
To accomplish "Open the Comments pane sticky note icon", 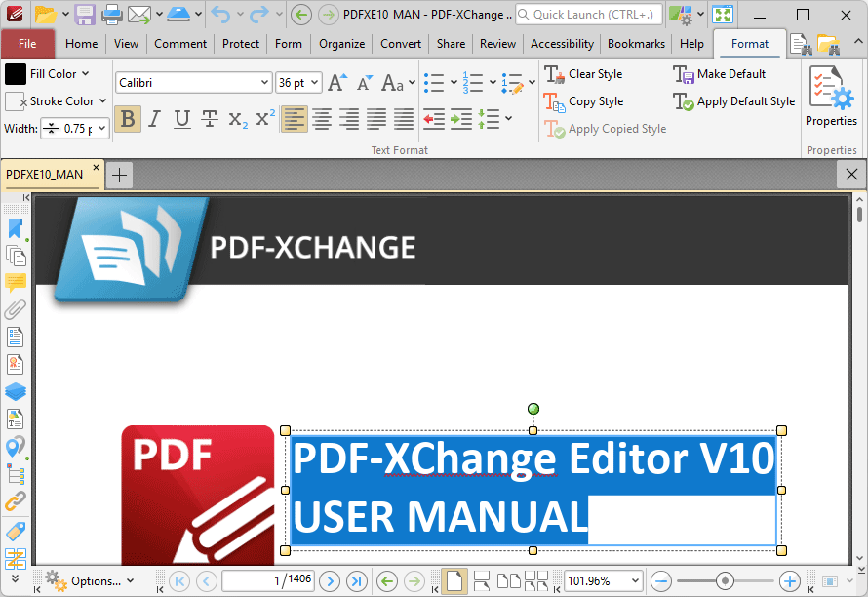I will point(15,283).
